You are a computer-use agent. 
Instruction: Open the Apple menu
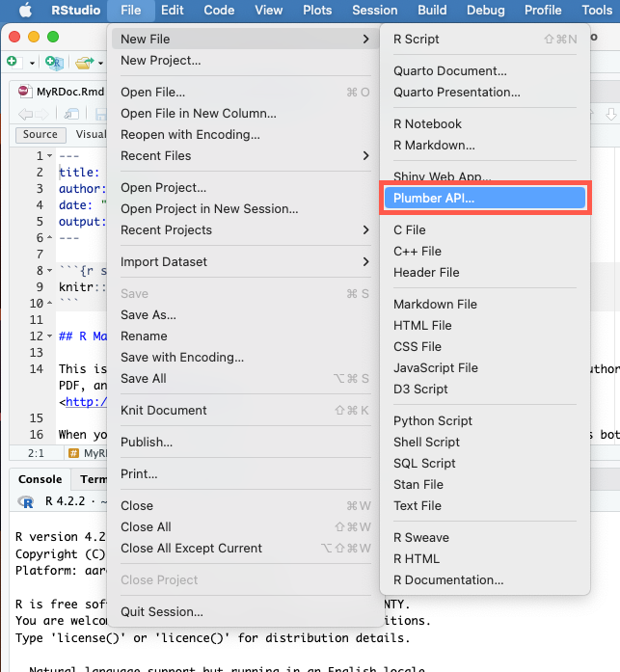[x=25, y=11]
